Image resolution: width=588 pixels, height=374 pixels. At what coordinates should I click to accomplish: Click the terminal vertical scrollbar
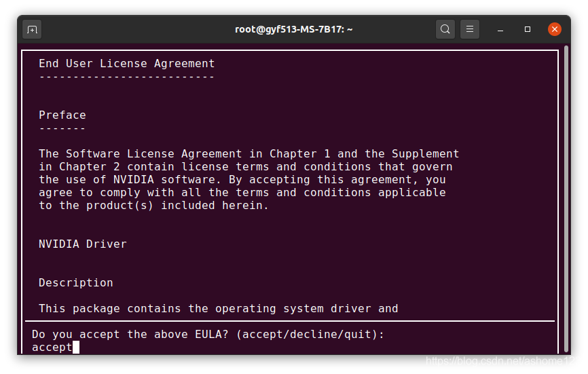566,199
